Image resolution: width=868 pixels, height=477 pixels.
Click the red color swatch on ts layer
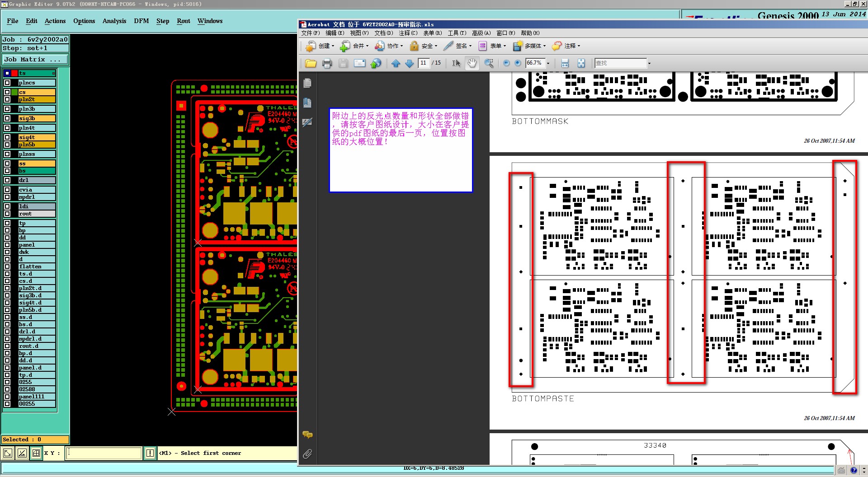click(x=14, y=73)
